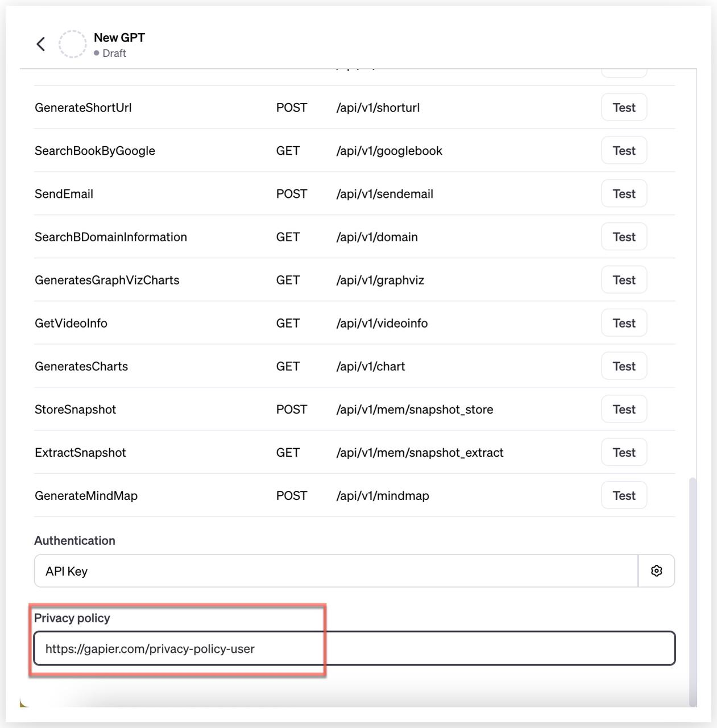Image resolution: width=717 pixels, height=728 pixels.
Task: Test the GenerateMindMap action
Action: (x=624, y=495)
